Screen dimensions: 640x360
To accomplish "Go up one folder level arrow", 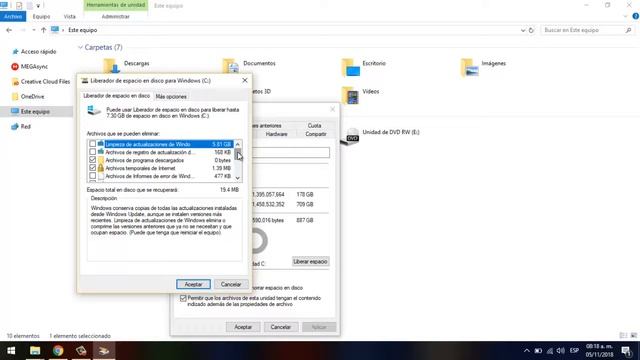I will (x=43, y=30).
